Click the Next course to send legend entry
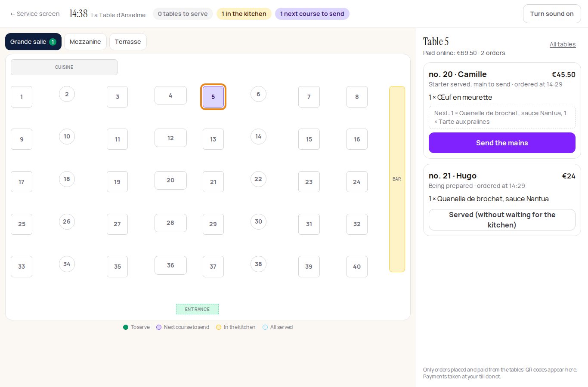 tap(183, 327)
